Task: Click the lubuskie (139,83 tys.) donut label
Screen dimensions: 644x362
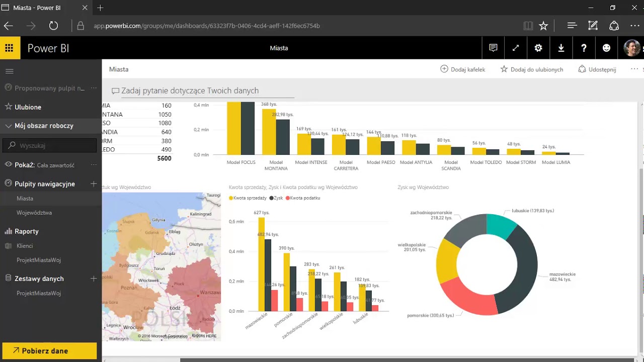Action: (x=533, y=211)
